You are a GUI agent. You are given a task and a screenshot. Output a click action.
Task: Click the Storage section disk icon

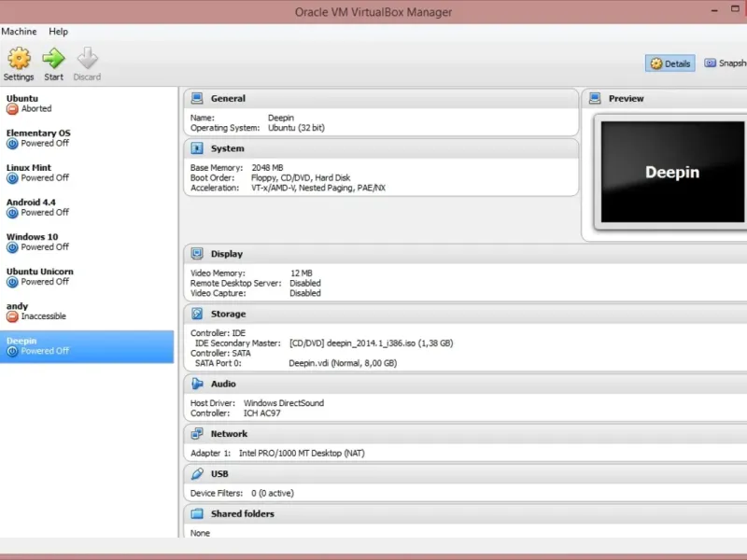[197, 314]
